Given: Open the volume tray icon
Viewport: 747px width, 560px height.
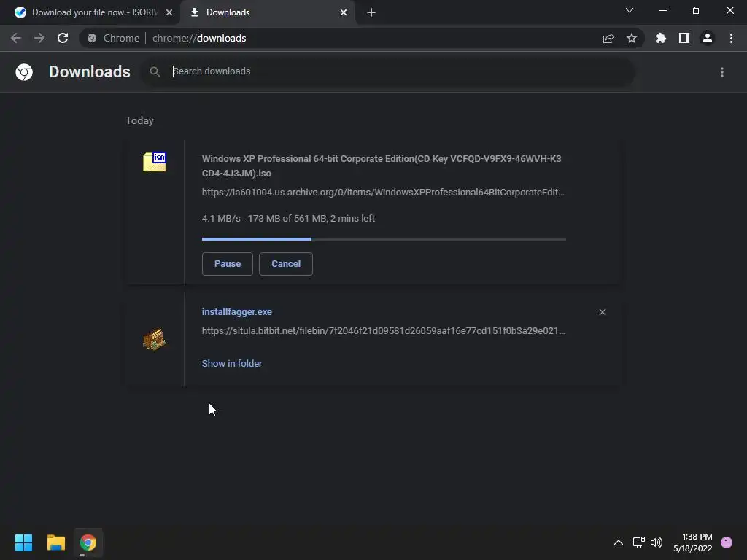Looking at the screenshot, I should tap(657, 542).
